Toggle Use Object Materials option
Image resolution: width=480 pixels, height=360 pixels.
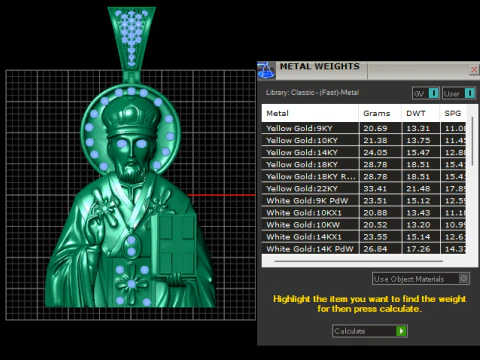(421, 279)
